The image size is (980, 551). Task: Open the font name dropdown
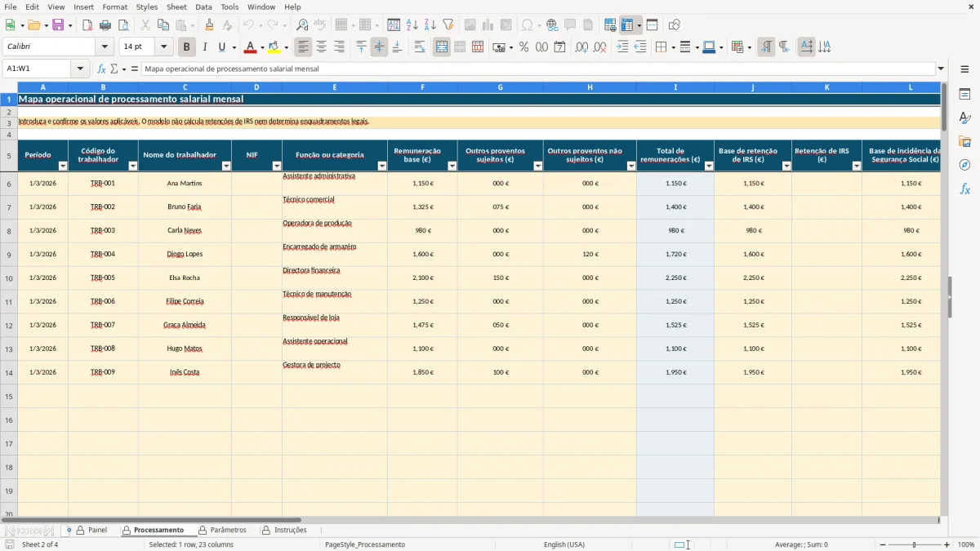(x=105, y=47)
